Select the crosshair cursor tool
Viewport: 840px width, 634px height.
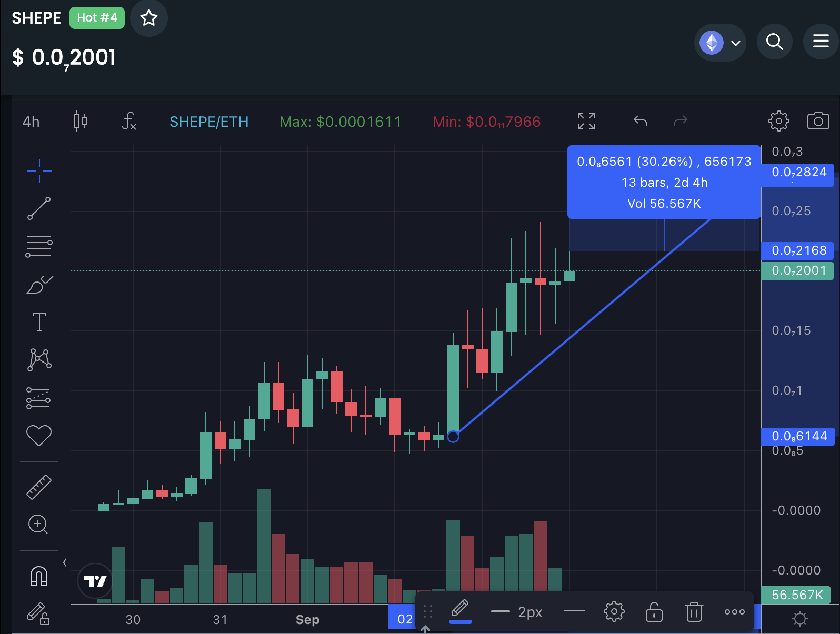coord(39,170)
